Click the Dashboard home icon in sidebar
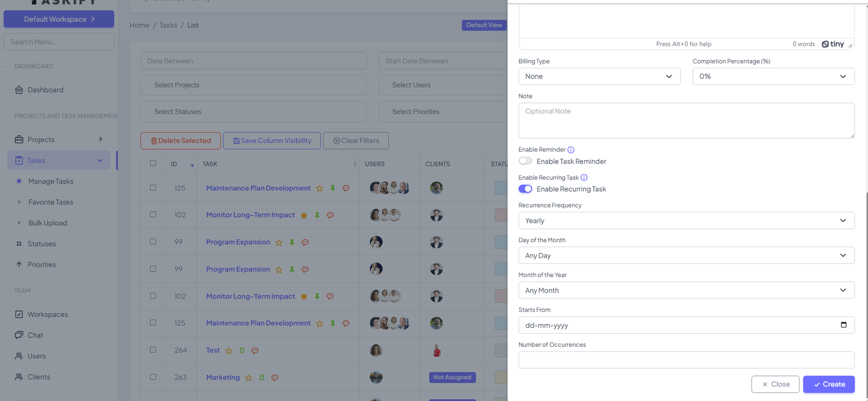 [19, 90]
